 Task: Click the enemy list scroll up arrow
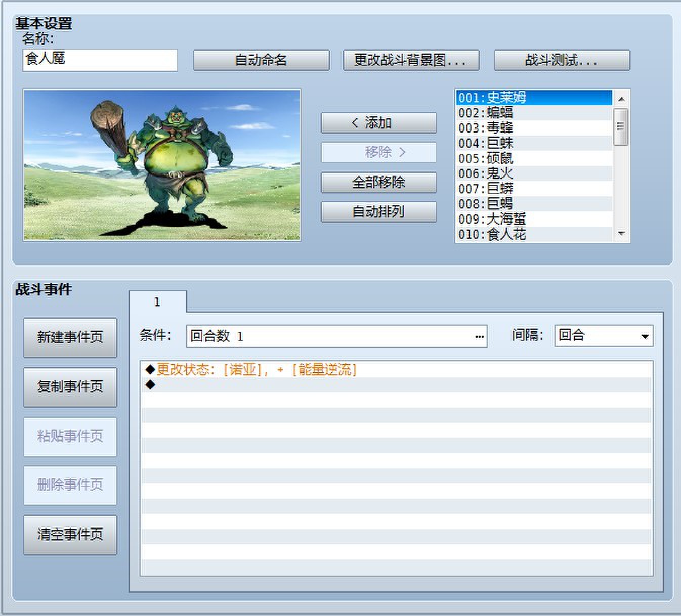pos(621,99)
